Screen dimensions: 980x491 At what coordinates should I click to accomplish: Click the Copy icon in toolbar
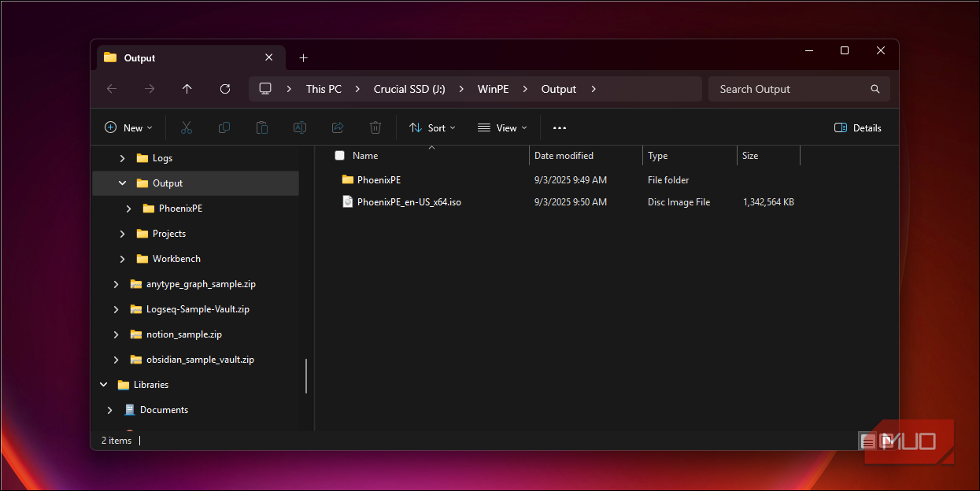click(224, 127)
